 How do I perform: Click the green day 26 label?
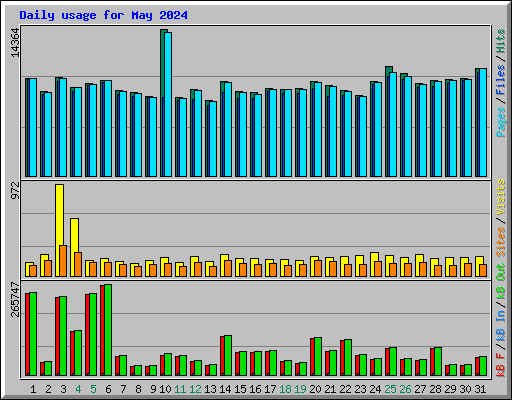(x=405, y=389)
